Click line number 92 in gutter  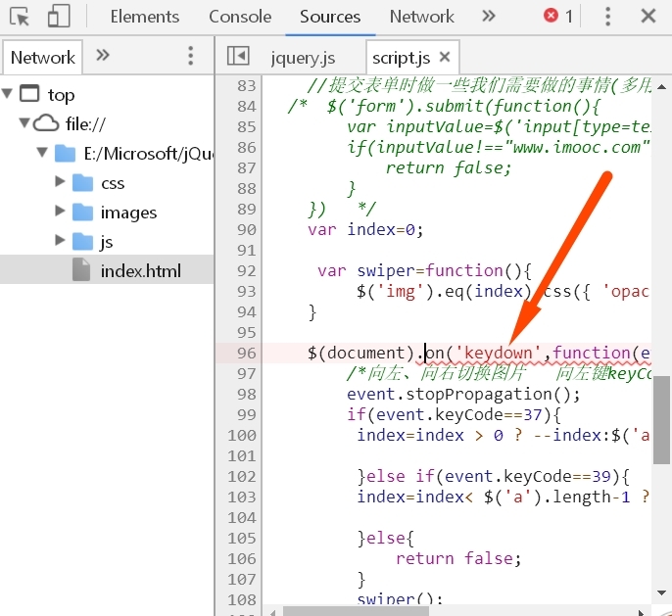pyautogui.click(x=247, y=270)
